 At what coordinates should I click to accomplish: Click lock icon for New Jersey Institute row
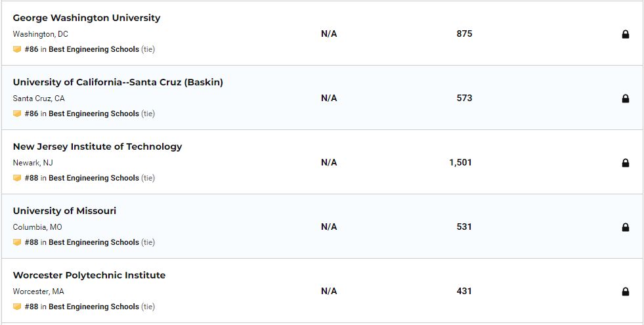(625, 163)
